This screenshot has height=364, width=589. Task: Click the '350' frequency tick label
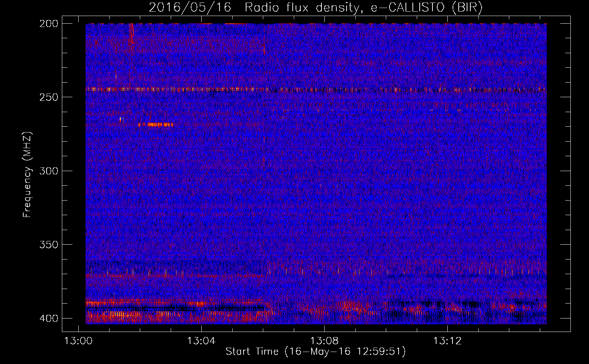pyautogui.click(x=49, y=245)
